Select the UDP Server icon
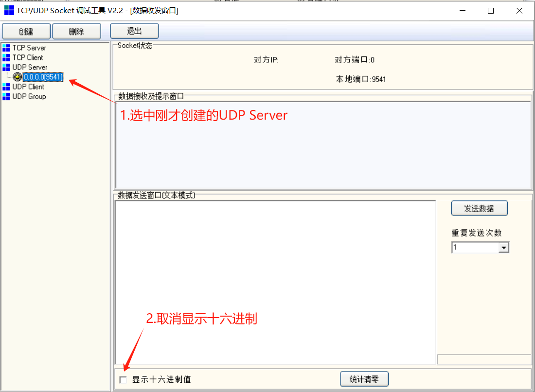This screenshot has height=392, width=535. pos(6,67)
